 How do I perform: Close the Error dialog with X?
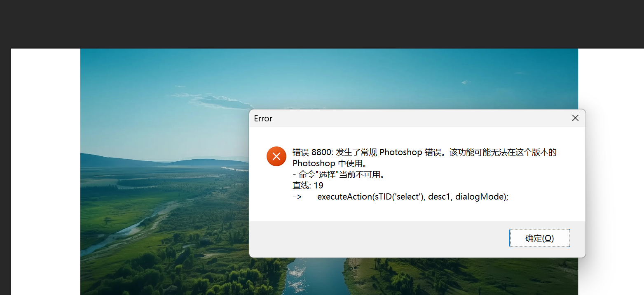coord(575,118)
